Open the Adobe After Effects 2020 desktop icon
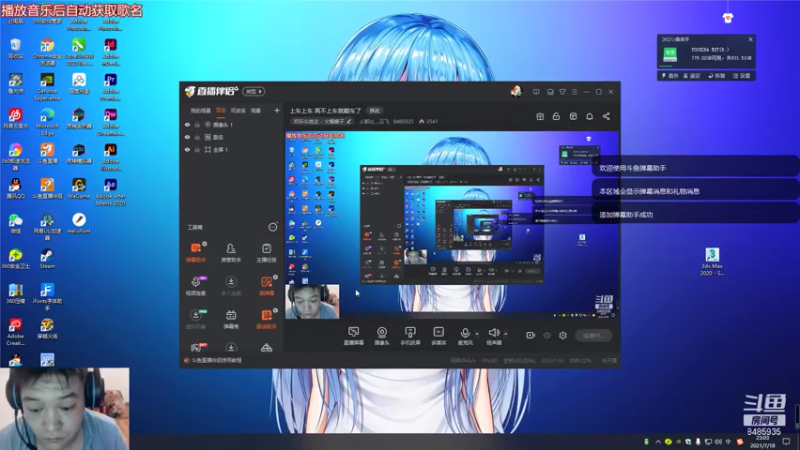The image size is (800, 450). pos(110,191)
